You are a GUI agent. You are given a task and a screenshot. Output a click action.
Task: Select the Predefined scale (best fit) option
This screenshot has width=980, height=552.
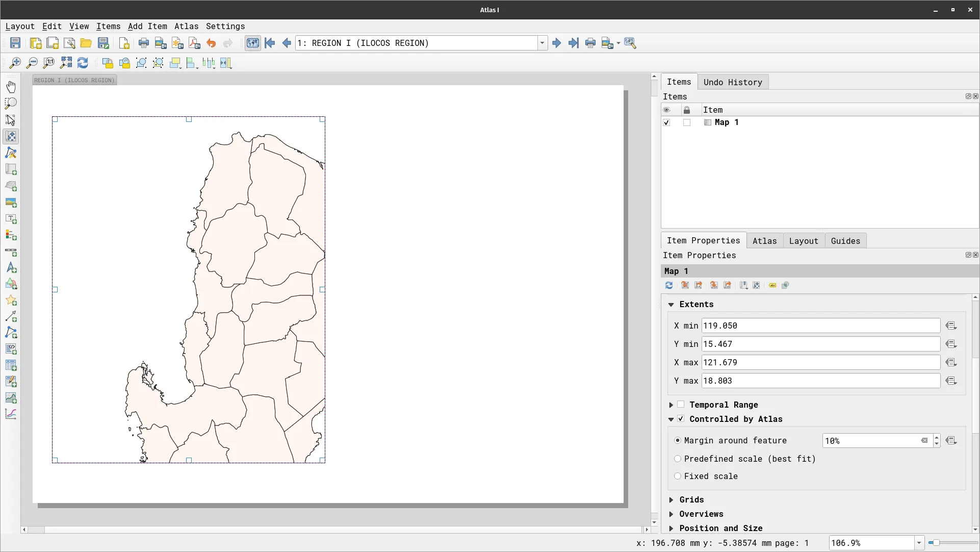point(678,459)
